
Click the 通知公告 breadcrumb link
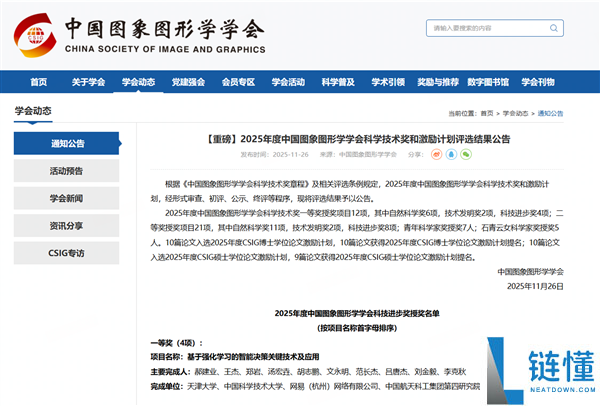pos(550,113)
